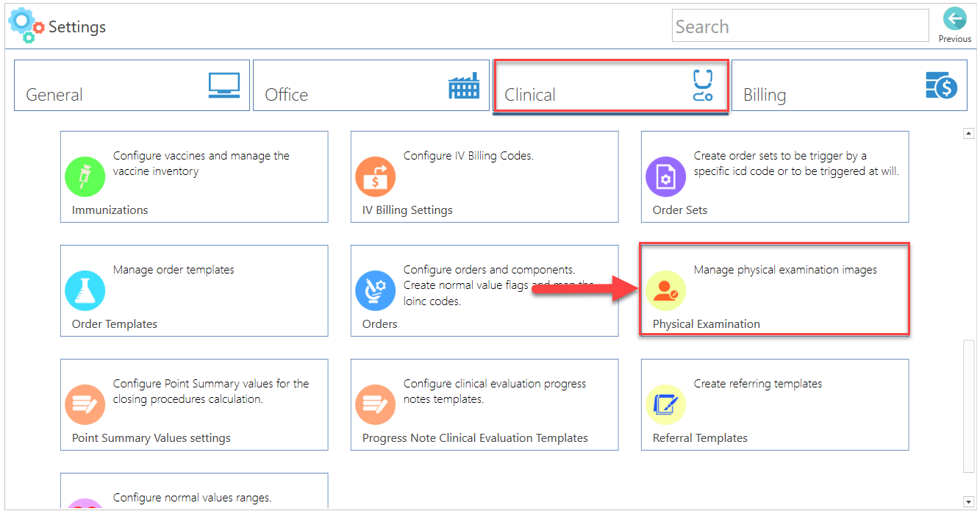The width and height of the screenshot is (980, 511).
Task: Click 'Configure clinical evaluation progress notes templates' text
Action: (x=495, y=391)
